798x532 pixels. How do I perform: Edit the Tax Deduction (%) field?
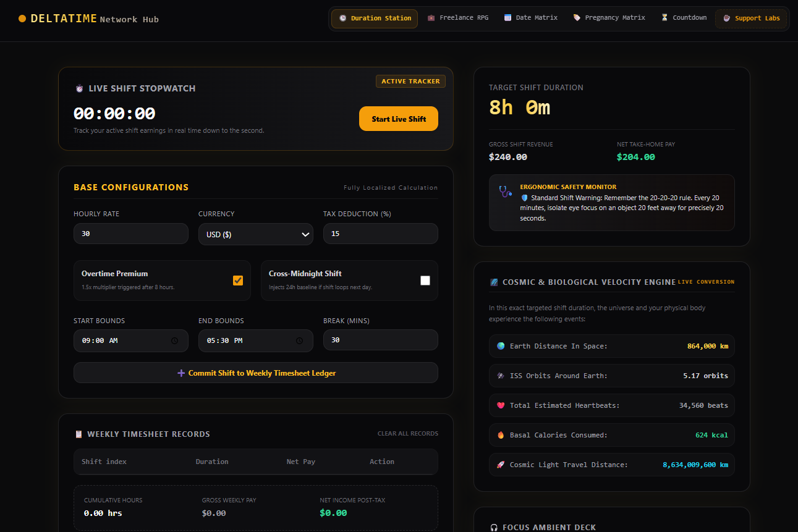click(x=381, y=234)
